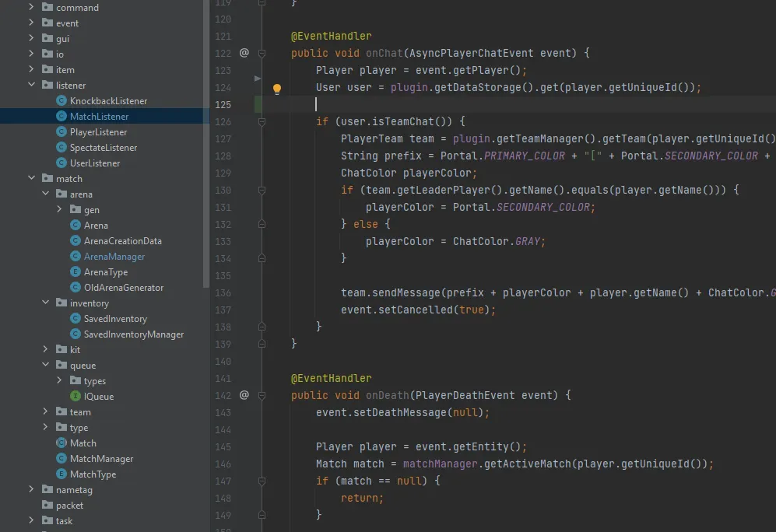This screenshot has height=532, width=776.
Task: Open ArenaManager from the project tree
Action: coord(114,257)
